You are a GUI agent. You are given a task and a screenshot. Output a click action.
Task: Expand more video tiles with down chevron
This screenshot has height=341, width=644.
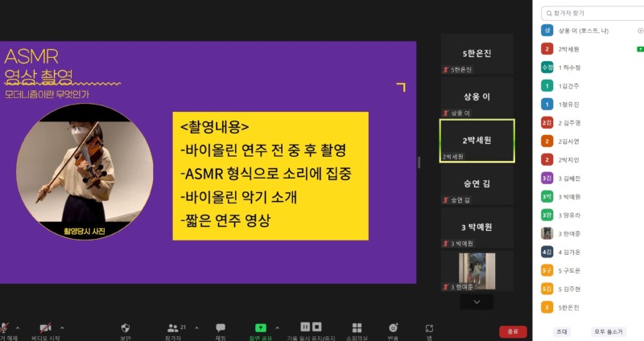click(x=477, y=302)
